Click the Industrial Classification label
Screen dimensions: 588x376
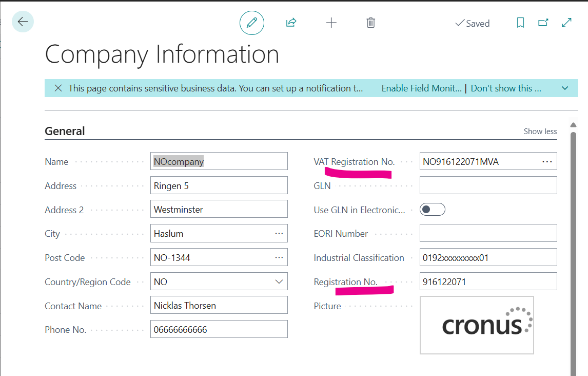pyautogui.click(x=359, y=258)
